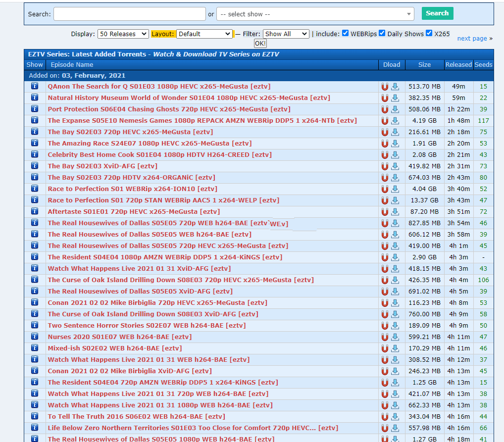Click the seed count 117
This screenshot has height=442, width=504.
483,121
